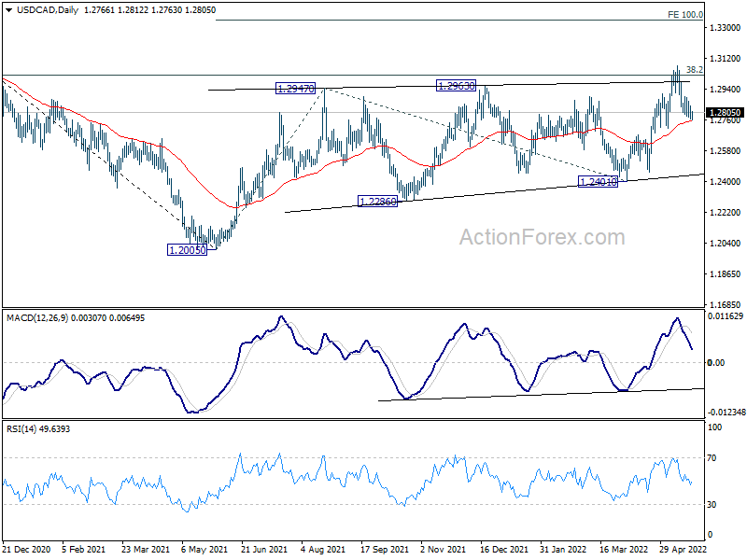Image resolution: width=747 pixels, height=560 pixels.
Task: Select the 6 May 2021 date marker
Action: click(199, 550)
